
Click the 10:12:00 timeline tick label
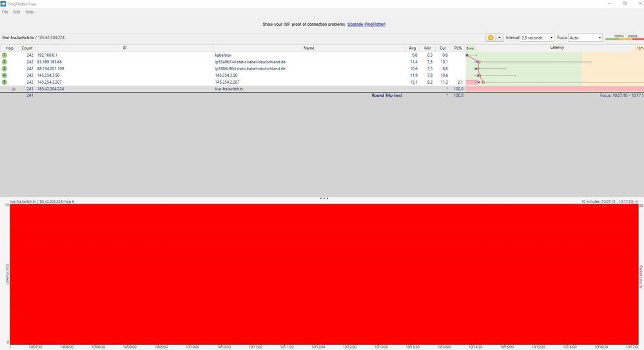click(318, 347)
